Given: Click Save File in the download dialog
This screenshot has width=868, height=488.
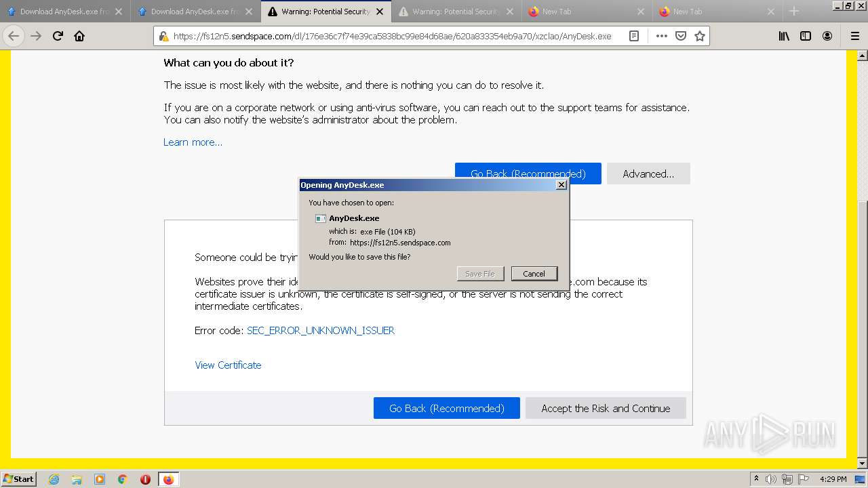Looking at the screenshot, I should tap(480, 274).
